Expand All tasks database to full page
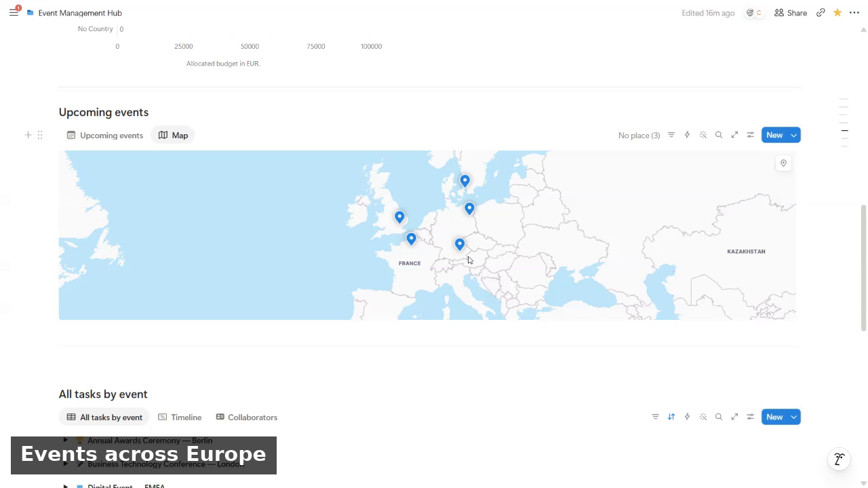 [x=734, y=417]
